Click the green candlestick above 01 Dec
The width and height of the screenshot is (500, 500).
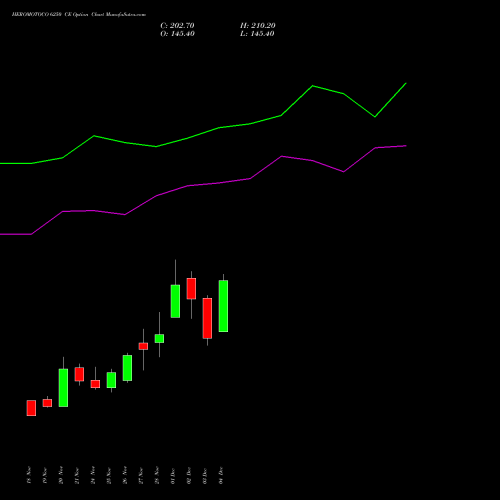click(x=175, y=301)
